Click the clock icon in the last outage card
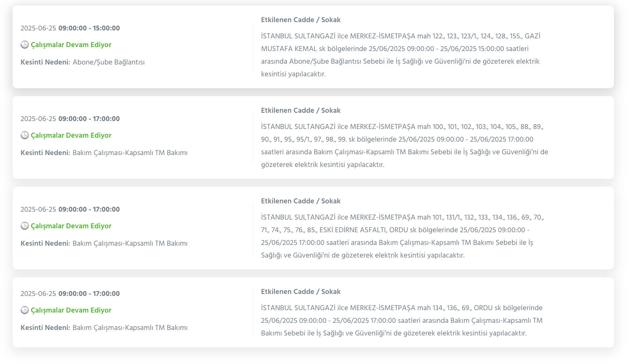Image resolution: width=644 pixels, height=364 pixels. tap(25, 310)
